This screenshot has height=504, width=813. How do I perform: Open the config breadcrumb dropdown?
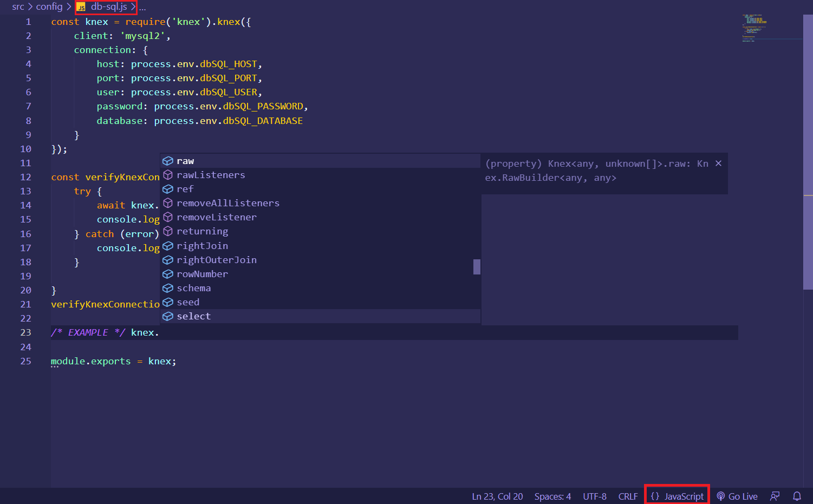(x=49, y=7)
